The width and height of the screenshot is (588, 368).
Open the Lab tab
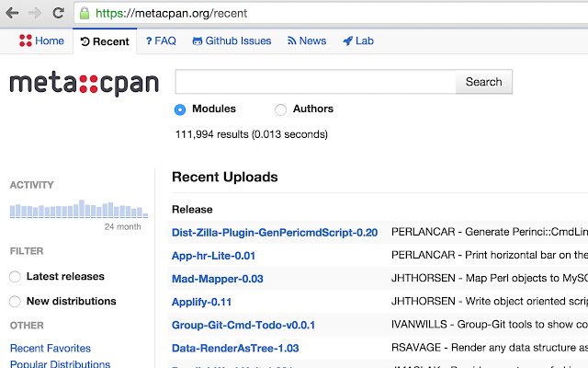point(358,40)
